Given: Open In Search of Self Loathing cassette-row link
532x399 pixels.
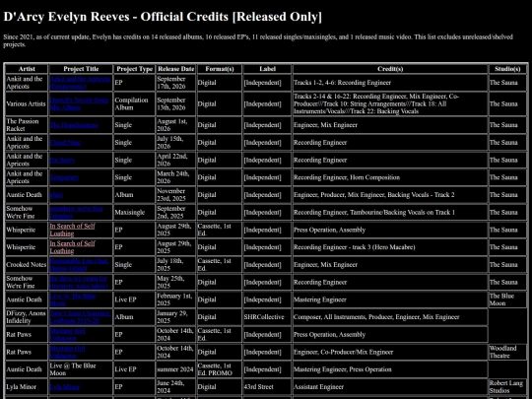Looking at the screenshot, I should tap(72, 230).
